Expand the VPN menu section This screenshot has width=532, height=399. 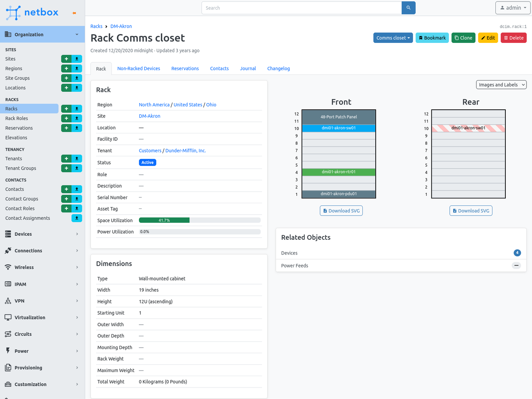[x=42, y=301]
